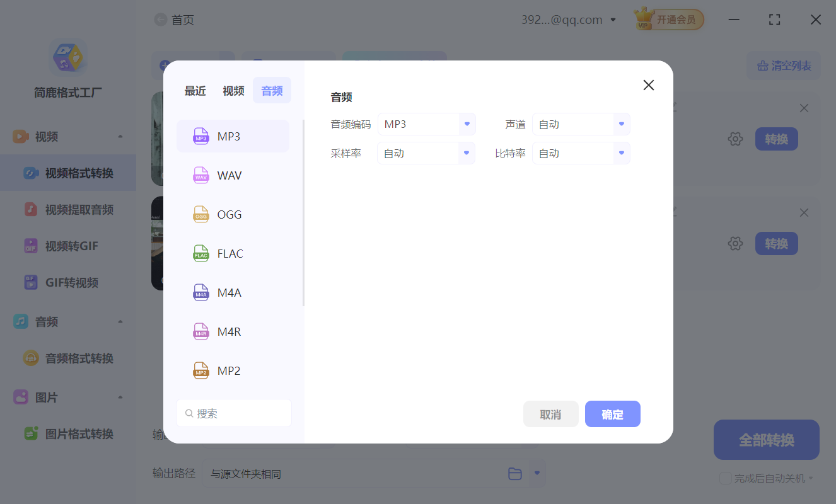Image resolution: width=836 pixels, height=504 pixels.
Task: Switch to the 视频 format tab
Action: (x=233, y=90)
